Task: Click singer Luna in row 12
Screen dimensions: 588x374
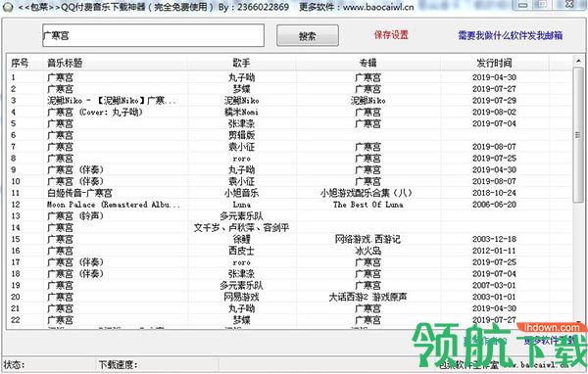Action: click(x=241, y=205)
